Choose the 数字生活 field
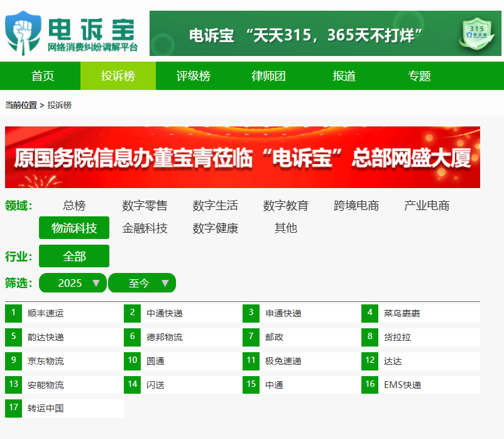The width and height of the screenshot is (504, 439). [216, 206]
